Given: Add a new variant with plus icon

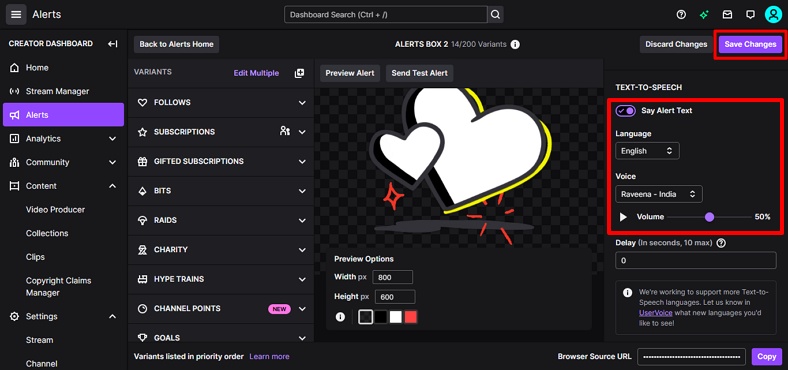Looking at the screenshot, I should (299, 73).
